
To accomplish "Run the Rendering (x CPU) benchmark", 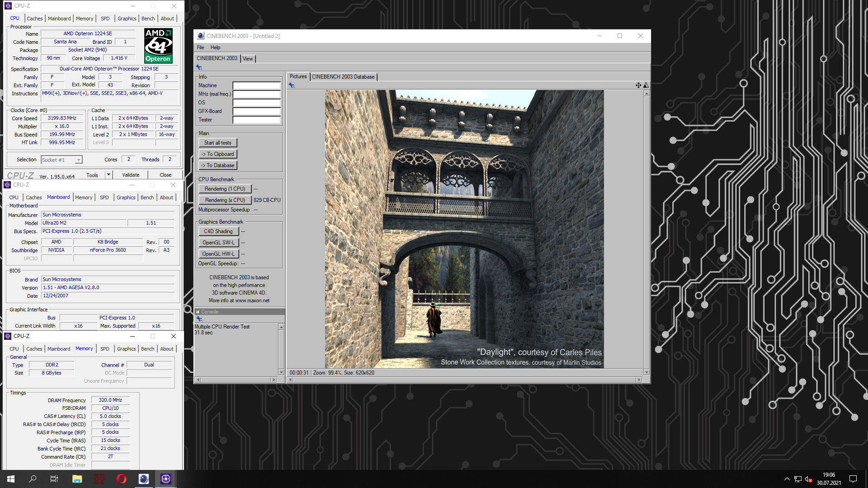I will (225, 200).
